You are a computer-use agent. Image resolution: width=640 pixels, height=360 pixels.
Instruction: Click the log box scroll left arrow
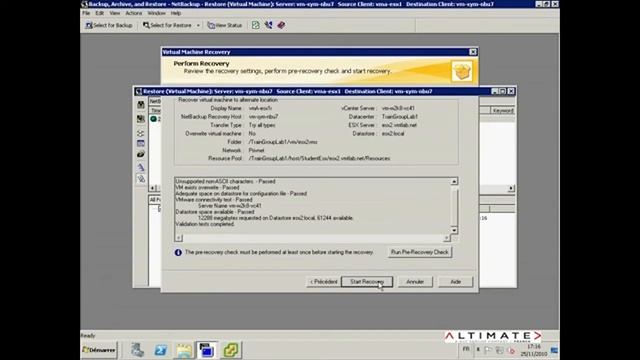point(179,238)
